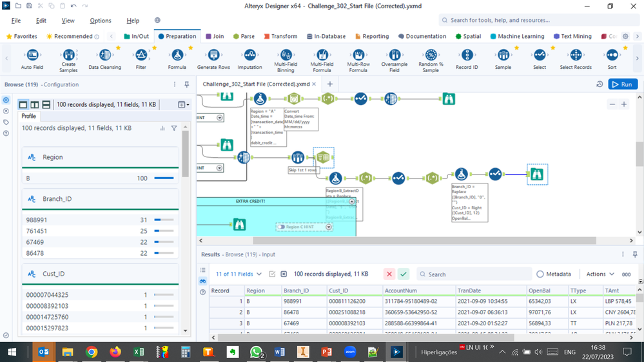
Task: Show more tool categories with right chevron
Action: point(638,36)
